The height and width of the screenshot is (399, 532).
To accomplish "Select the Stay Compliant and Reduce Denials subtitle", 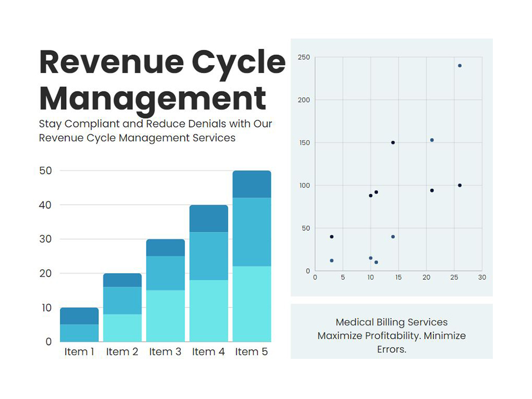I will pyautogui.click(x=155, y=131).
